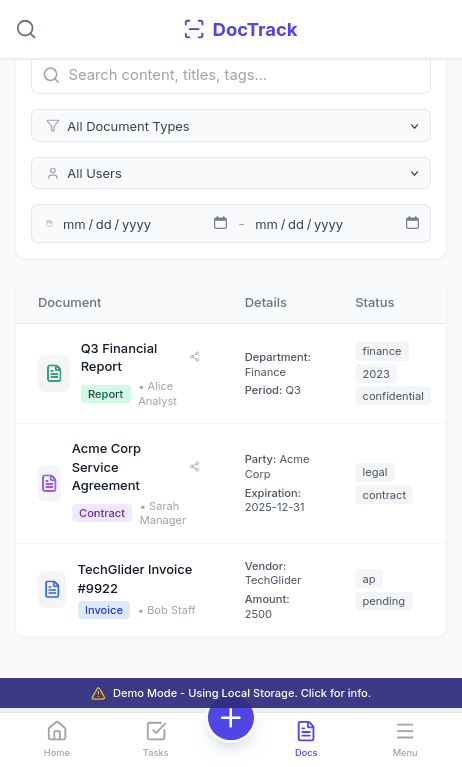Select the Docs tab
462x767 pixels.
click(306, 739)
